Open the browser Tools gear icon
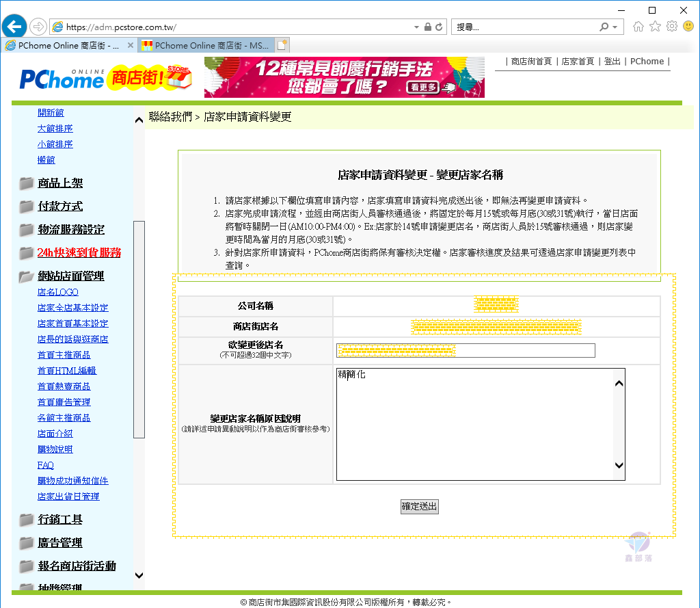 pyautogui.click(x=672, y=27)
